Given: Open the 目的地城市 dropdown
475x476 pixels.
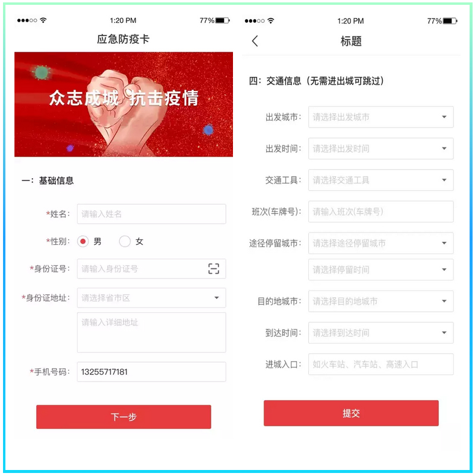Looking at the screenshot, I should pyautogui.click(x=381, y=301).
